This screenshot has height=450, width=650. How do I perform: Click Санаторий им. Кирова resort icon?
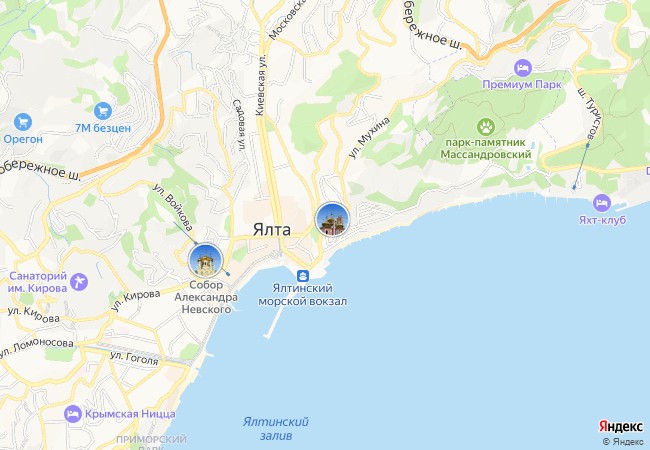click(x=79, y=282)
